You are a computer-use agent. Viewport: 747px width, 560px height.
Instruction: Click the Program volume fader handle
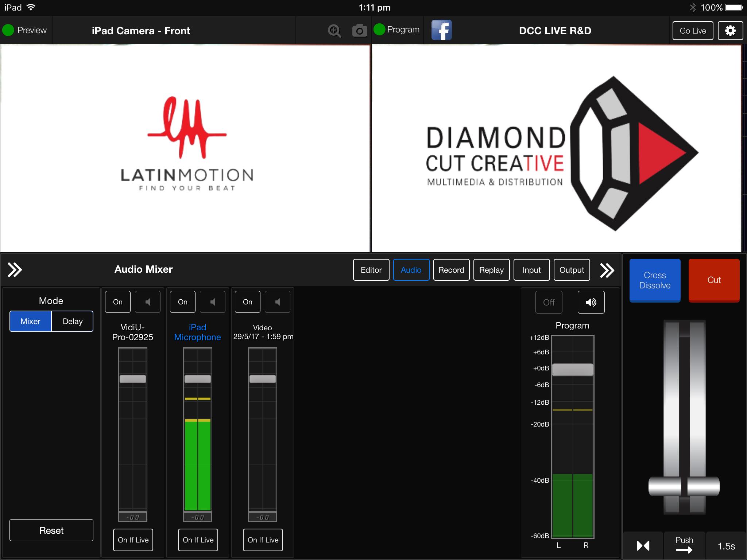572,369
